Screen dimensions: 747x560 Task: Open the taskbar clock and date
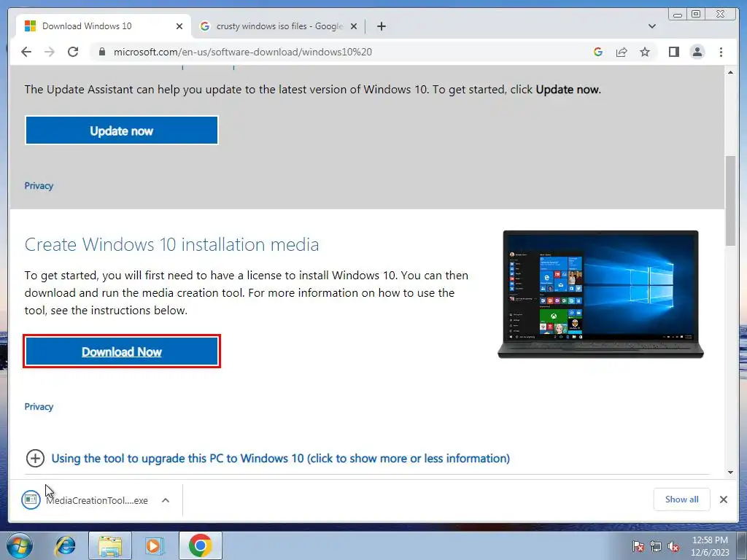(710, 546)
